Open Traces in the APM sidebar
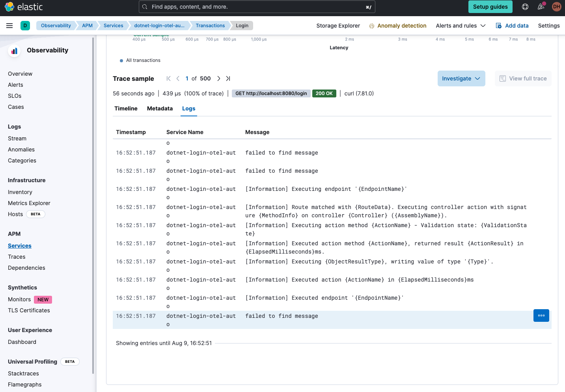Viewport: 565px width, 392px height. point(17,257)
